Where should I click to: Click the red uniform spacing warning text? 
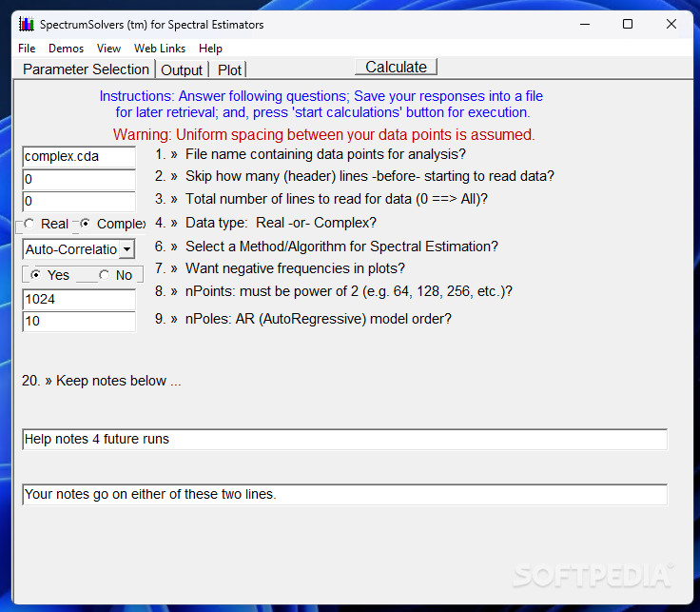tap(323, 134)
